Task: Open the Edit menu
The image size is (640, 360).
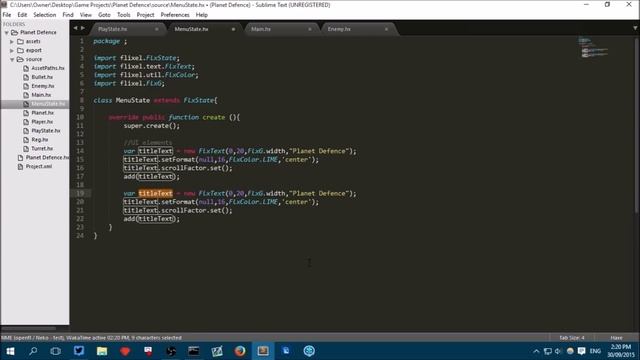Action: point(22,15)
